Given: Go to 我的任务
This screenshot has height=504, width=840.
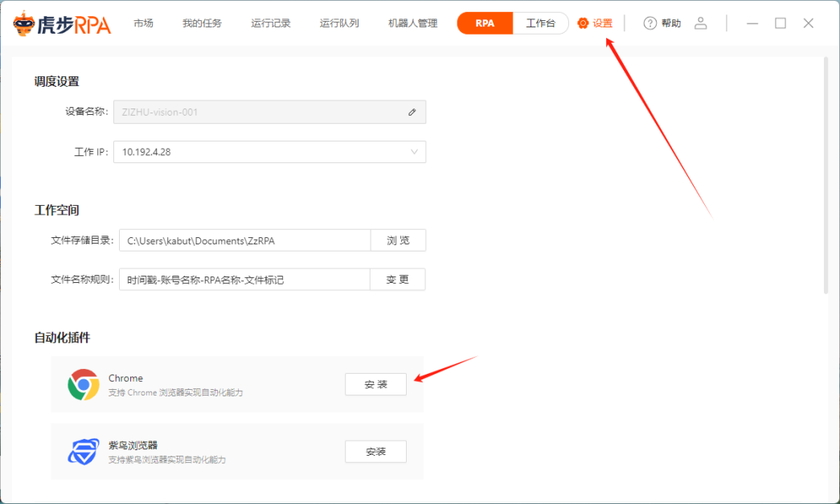Looking at the screenshot, I should pyautogui.click(x=202, y=23).
